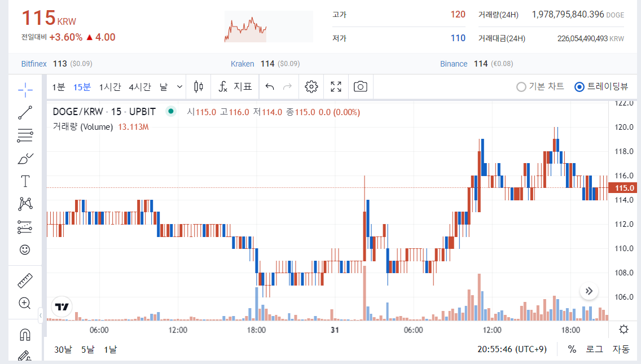This screenshot has height=364, width=641.
Task: Set the range to 5날
Action: 87,350
